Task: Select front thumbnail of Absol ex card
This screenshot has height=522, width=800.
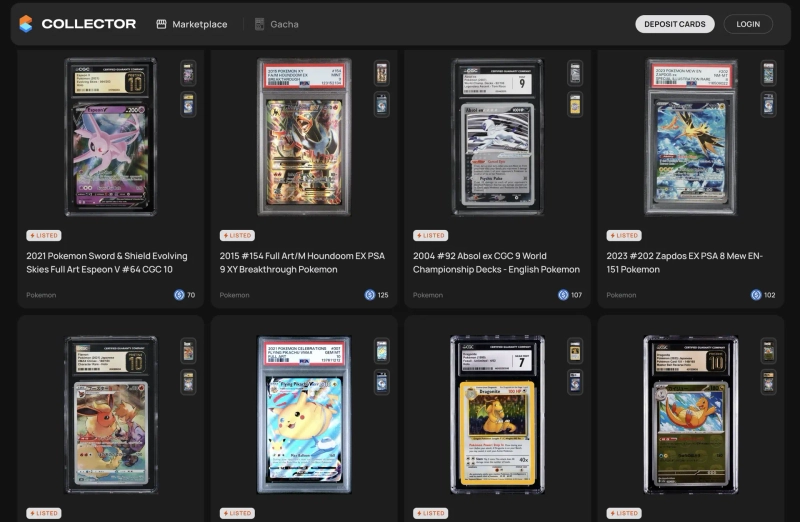Action: [575, 73]
